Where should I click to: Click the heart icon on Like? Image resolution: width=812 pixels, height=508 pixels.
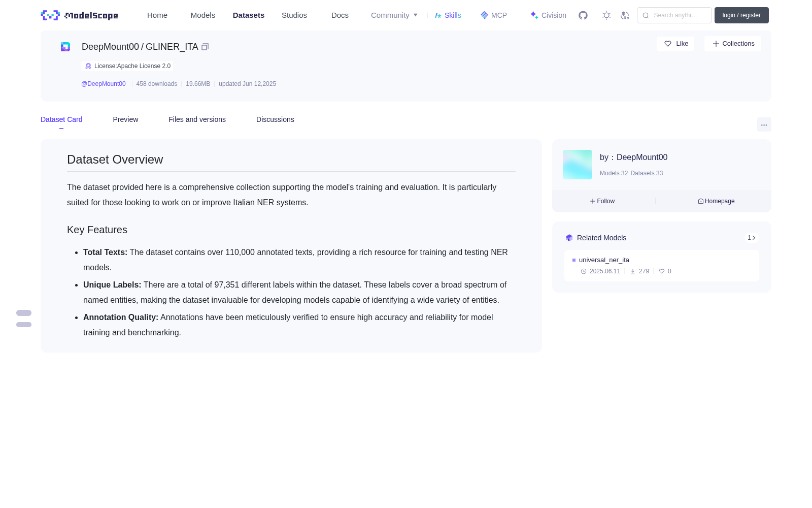[668, 44]
